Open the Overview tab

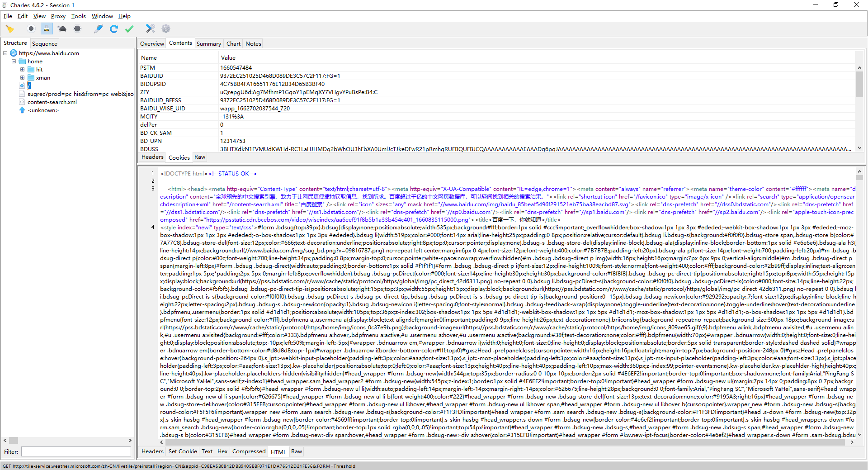[152, 44]
